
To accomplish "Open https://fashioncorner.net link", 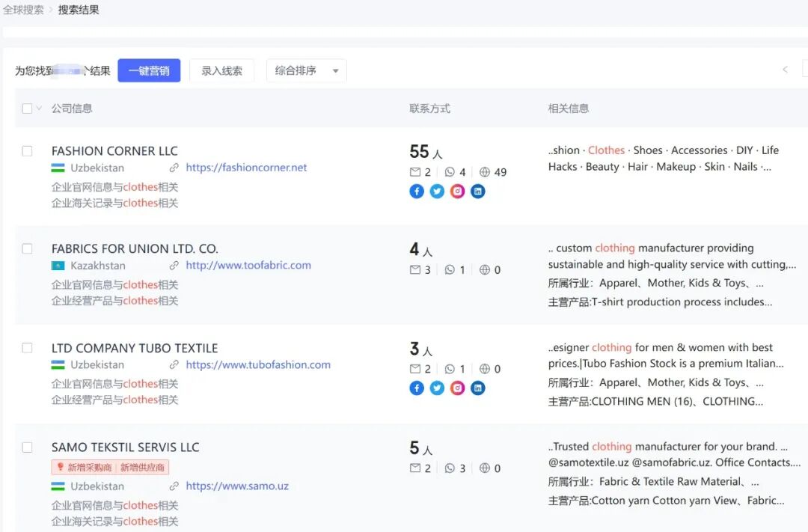I will click(x=246, y=168).
